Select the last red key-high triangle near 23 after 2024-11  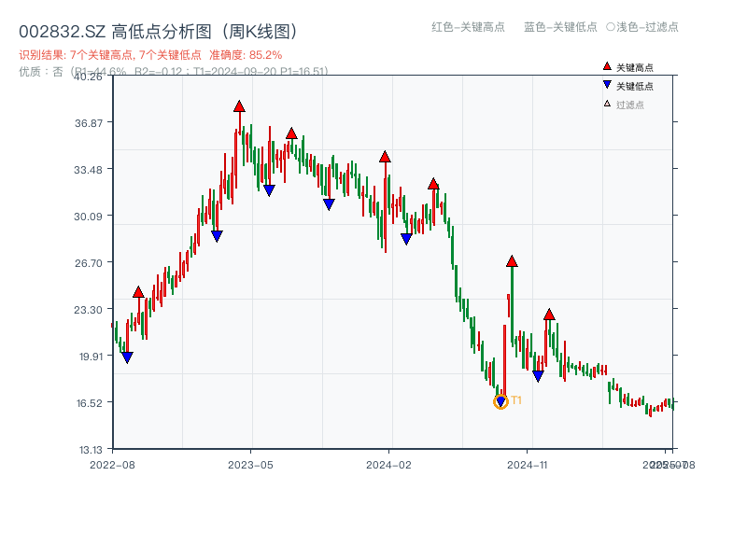tap(549, 315)
